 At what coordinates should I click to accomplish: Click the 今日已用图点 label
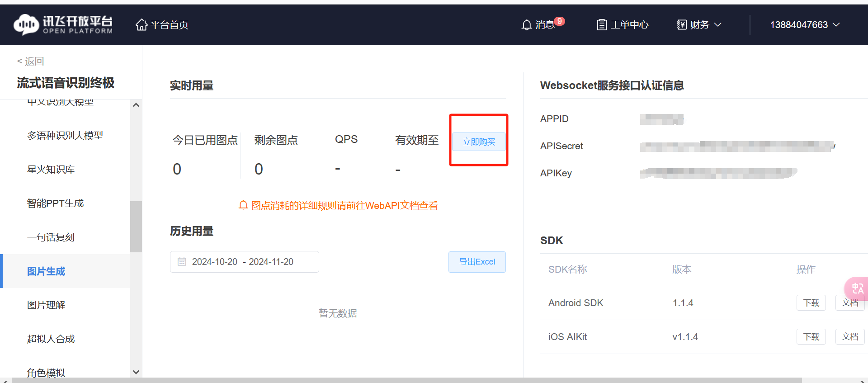pos(205,140)
